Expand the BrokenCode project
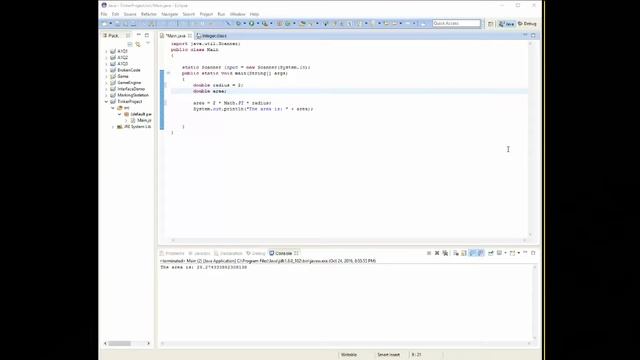Screen dimensions: 640x360 tap(107, 70)
